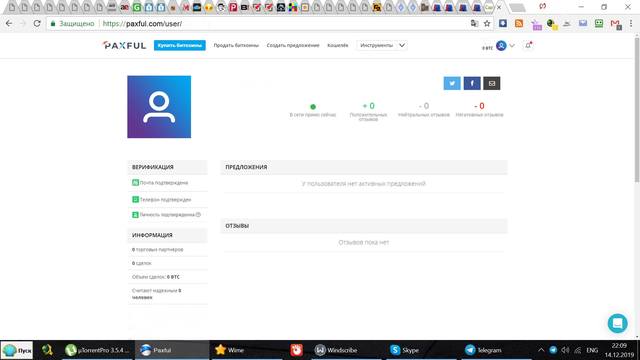Click the identity verification help icon

(198, 215)
